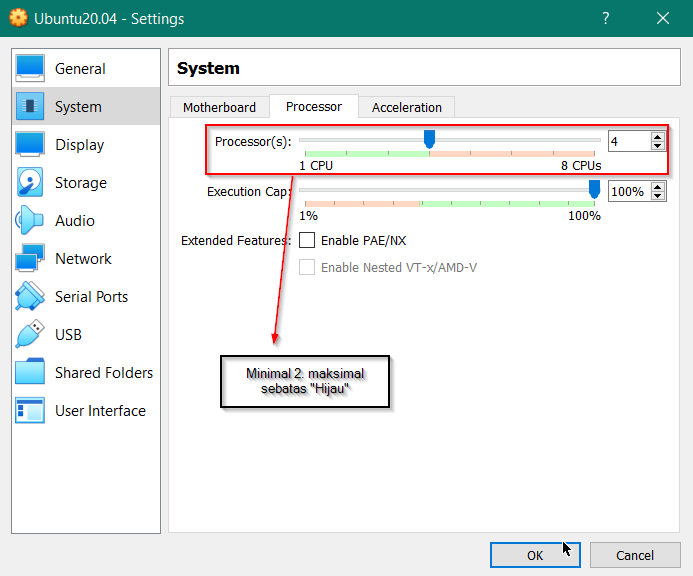Select the Display monitor icon
The width and height of the screenshot is (693, 576).
pyautogui.click(x=30, y=145)
